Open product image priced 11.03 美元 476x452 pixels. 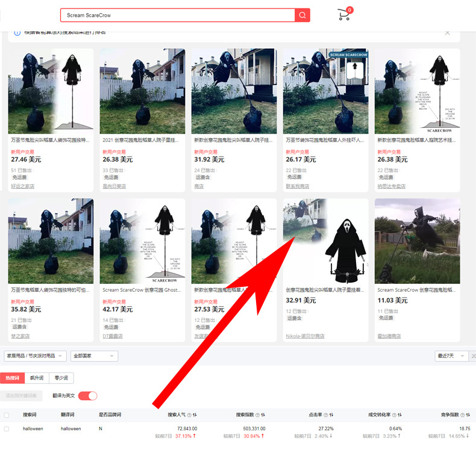click(418, 241)
